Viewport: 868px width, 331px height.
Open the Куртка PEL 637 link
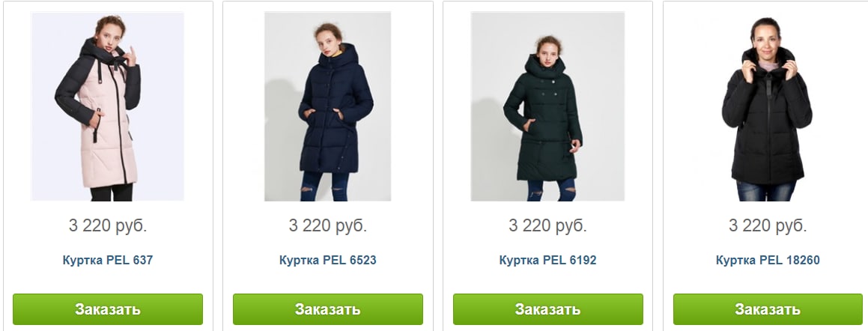[107, 260]
